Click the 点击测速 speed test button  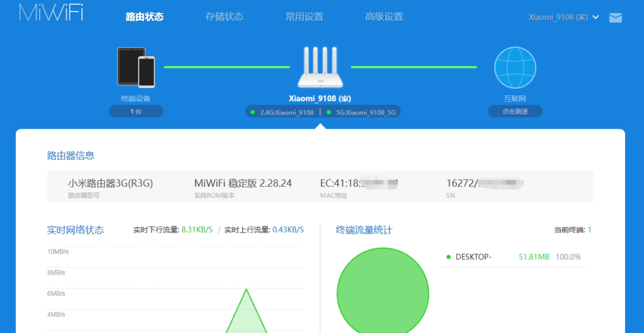(515, 111)
